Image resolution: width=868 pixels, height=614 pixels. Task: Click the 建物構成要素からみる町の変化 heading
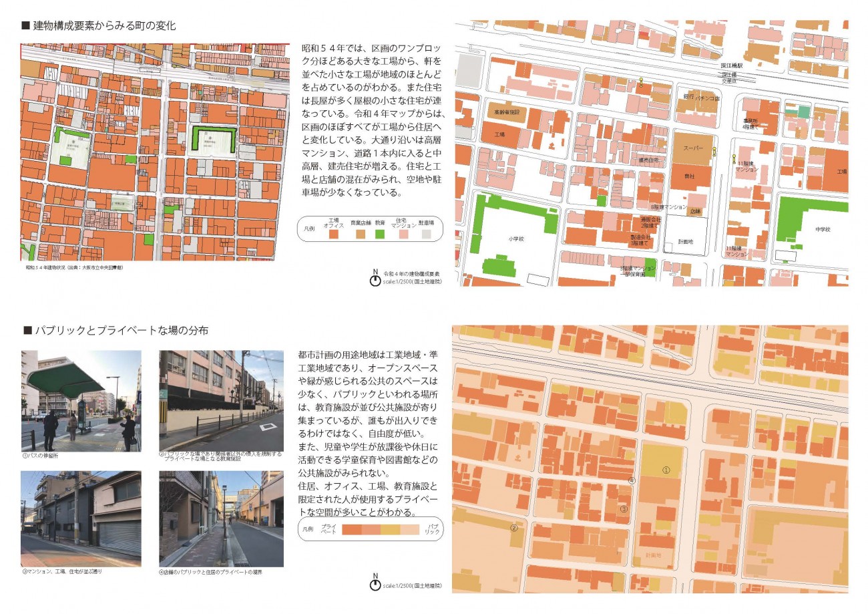(x=103, y=26)
